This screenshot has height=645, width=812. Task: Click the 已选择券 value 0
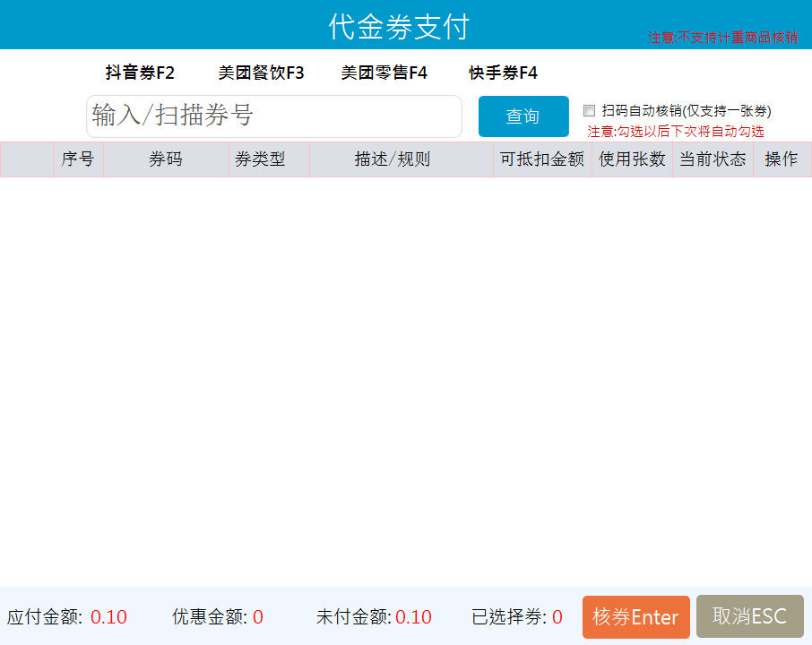(557, 617)
